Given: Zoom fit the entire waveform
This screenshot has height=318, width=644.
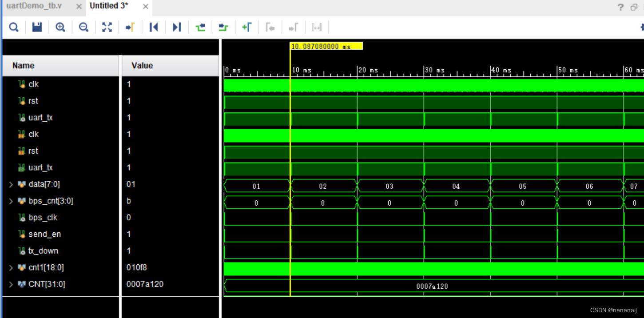Looking at the screenshot, I should tap(107, 28).
